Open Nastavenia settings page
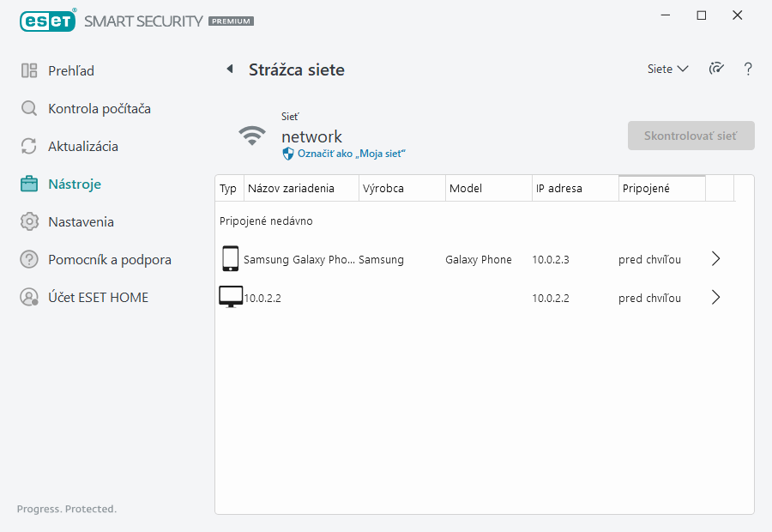The image size is (772, 532). click(x=81, y=221)
